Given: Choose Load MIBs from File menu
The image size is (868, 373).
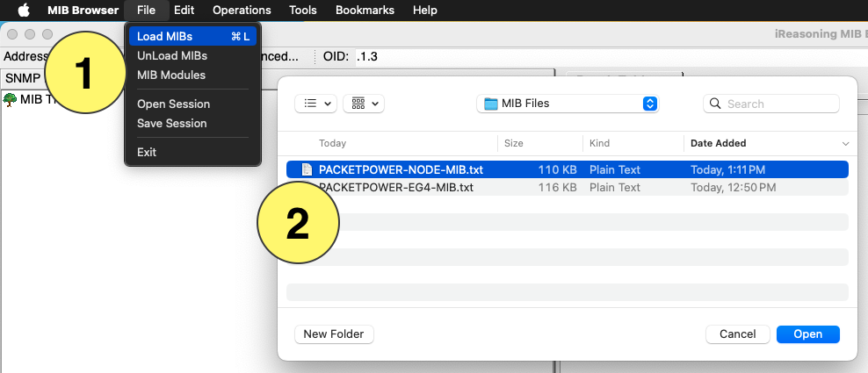Looking at the screenshot, I should [x=165, y=36].
